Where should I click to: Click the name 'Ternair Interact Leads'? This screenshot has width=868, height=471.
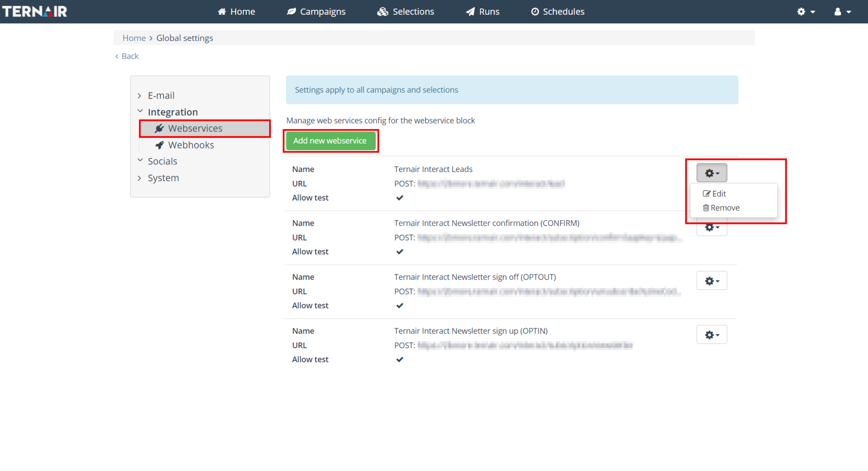click(x=433, y=169)
